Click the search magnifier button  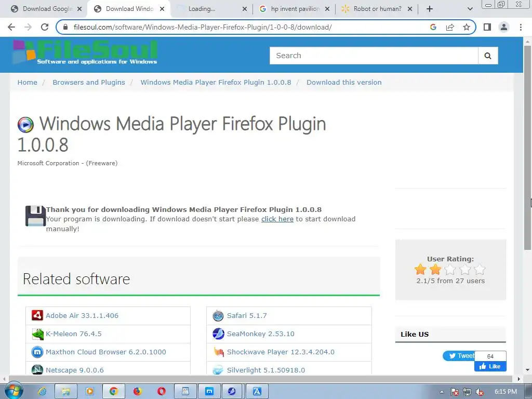pos(488,56)
